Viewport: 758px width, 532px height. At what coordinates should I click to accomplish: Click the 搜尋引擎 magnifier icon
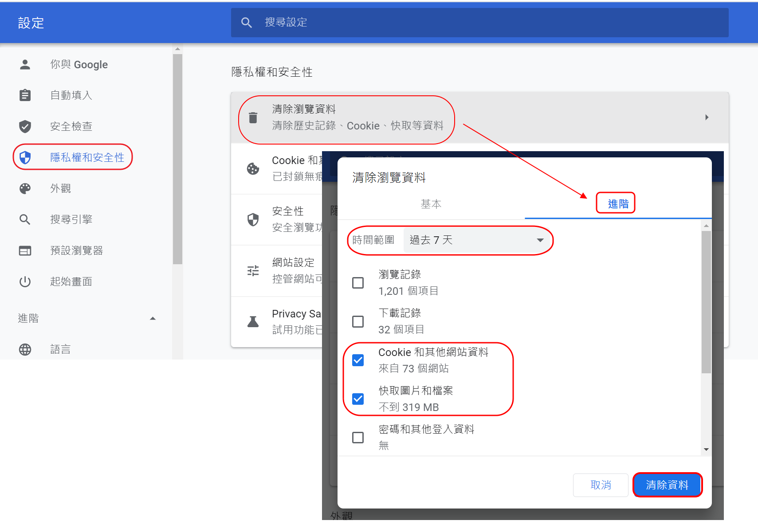click(x=25, y=219)
